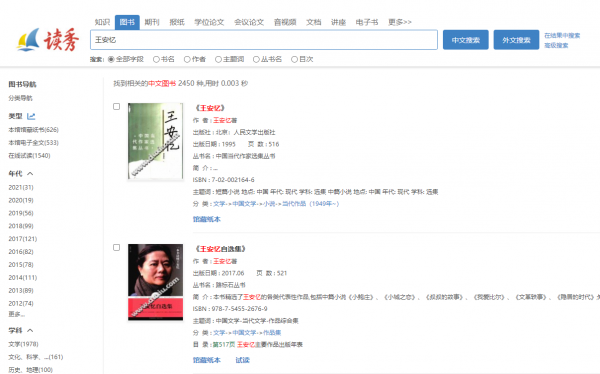Click author 王安忆著 under 《王安忆》

point(225,120)
